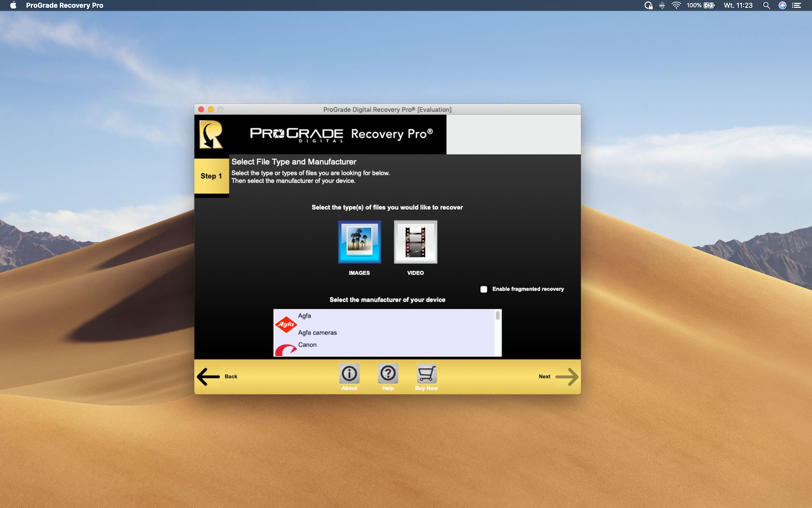Select the Canon logo in manufacturer list

[x=286, y=350]
